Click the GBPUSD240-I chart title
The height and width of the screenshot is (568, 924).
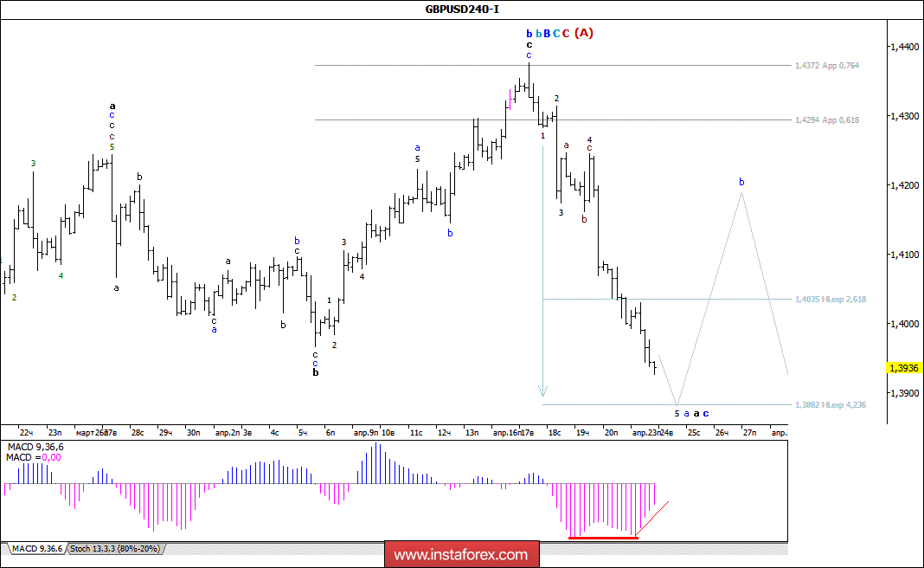tap(462, 9)
